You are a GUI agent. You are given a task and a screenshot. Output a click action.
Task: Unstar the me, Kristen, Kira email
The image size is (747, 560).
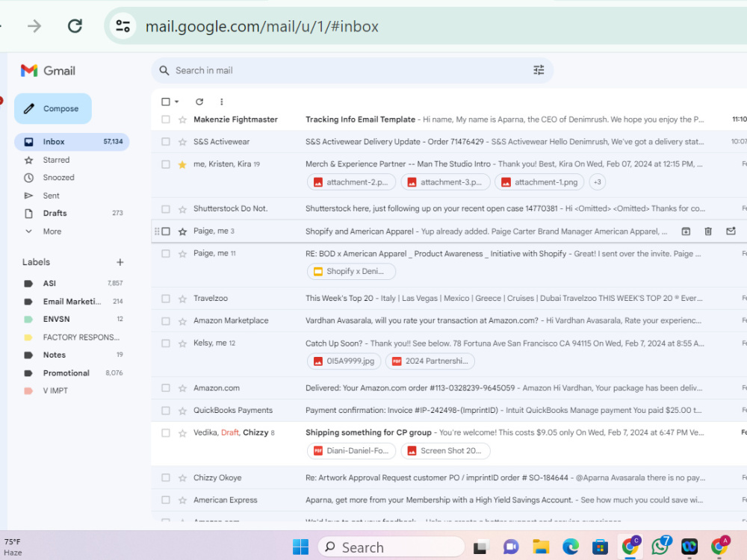click(x=182, y=165)
